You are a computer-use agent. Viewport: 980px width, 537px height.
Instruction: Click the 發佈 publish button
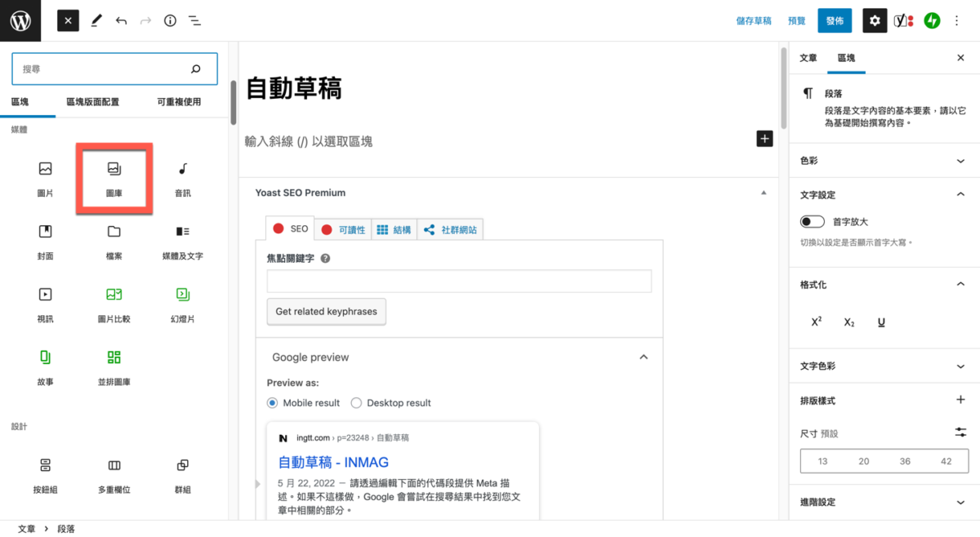[835, 20]
